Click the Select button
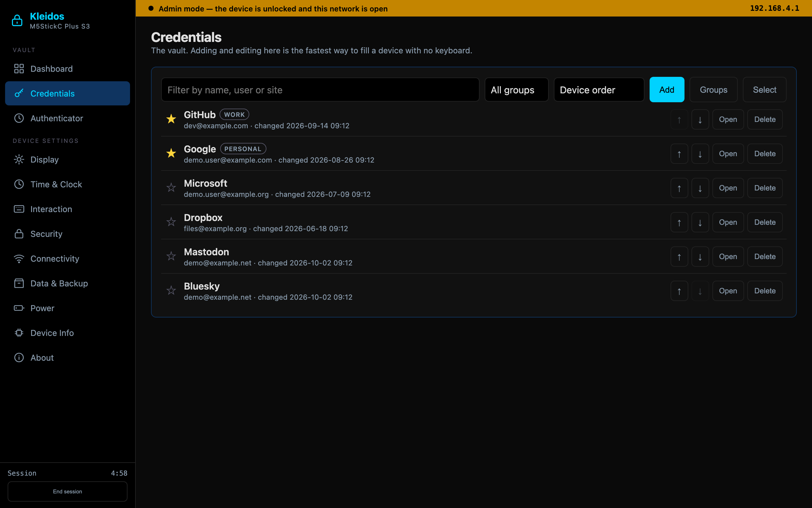 click(x=764, y=90)
